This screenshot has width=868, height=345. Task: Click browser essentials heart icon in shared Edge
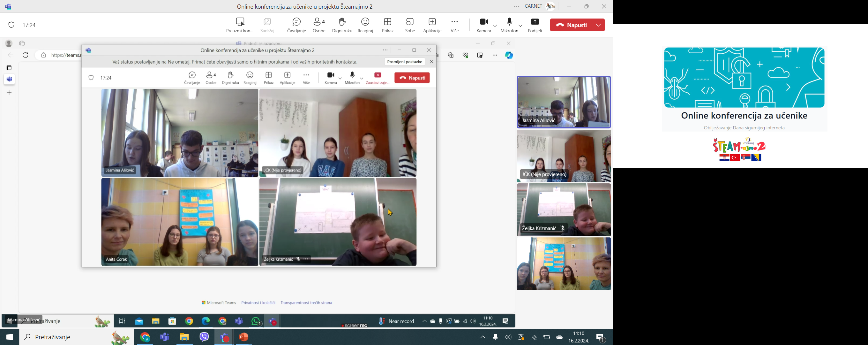coord(466,55)
